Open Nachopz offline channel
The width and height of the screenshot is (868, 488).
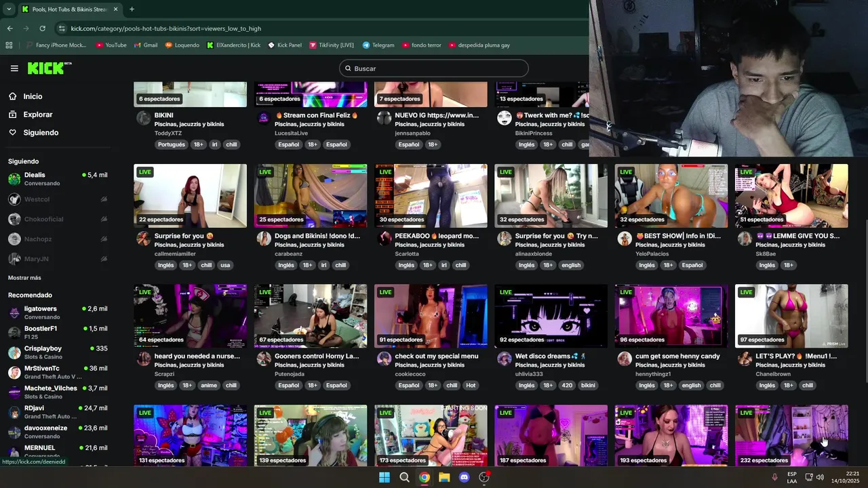click(x=58, y=239)
